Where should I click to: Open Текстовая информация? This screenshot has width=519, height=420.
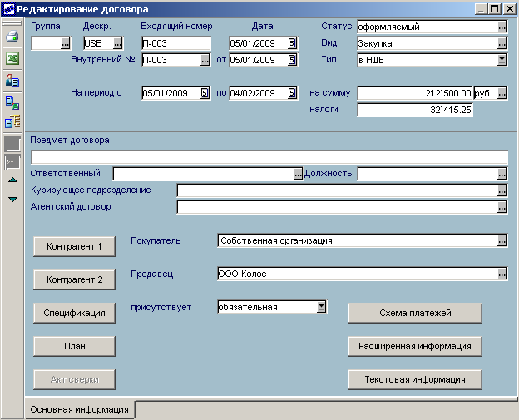(x=415, y=379)
